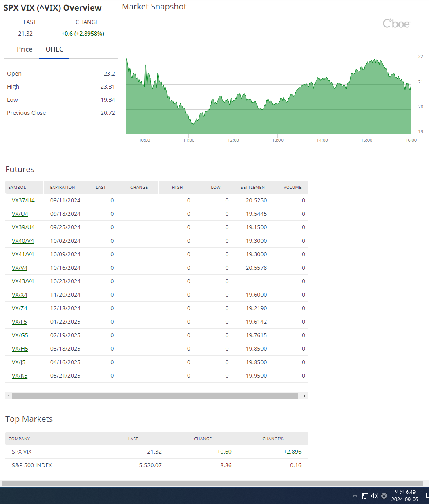Click the S&P 500 INDEX row

[x=156, y=465]
